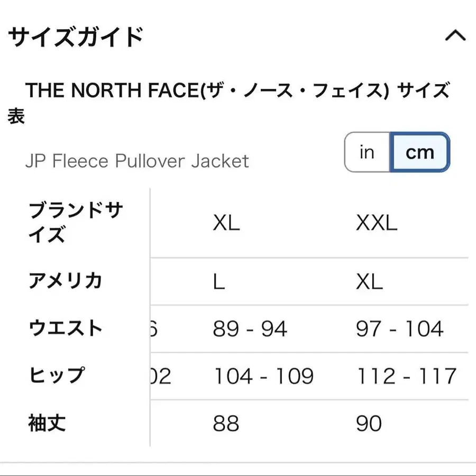
Task: Click the JP Fleece Pullover Jacket label
Action: coord(137,161)
